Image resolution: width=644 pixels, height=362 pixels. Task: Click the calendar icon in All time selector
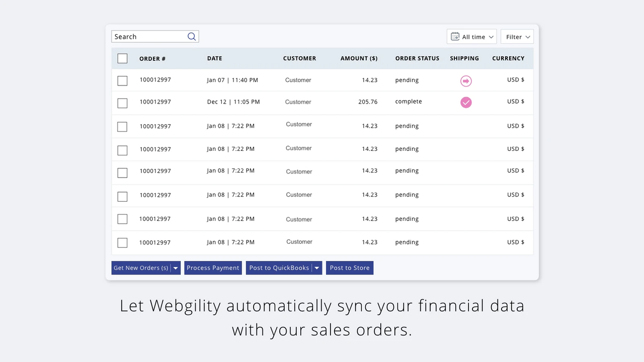coord(455,36)
